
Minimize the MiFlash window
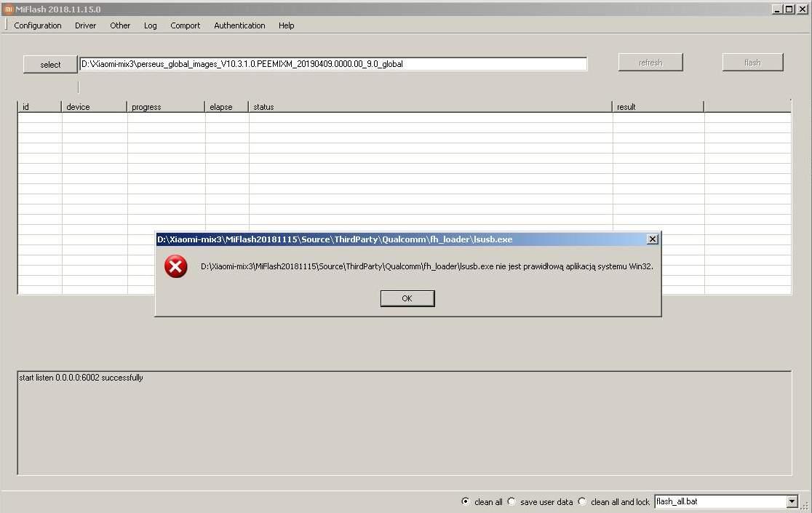(x=778, y=9)
